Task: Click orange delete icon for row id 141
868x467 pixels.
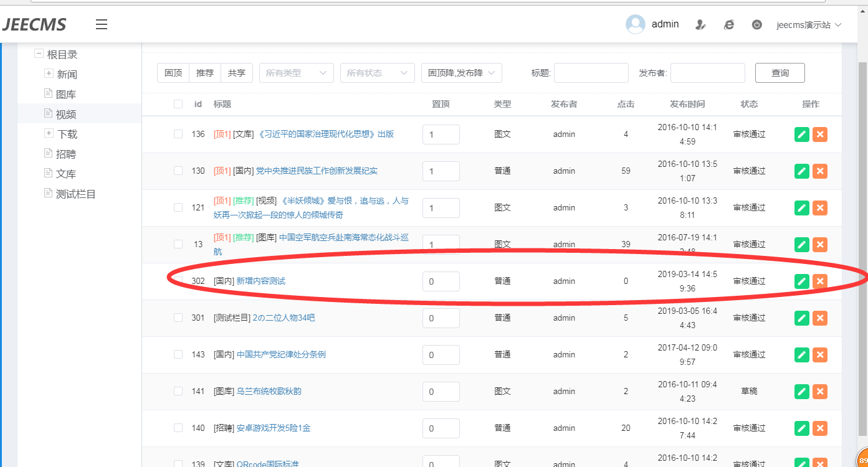Action: pos(820,392)
